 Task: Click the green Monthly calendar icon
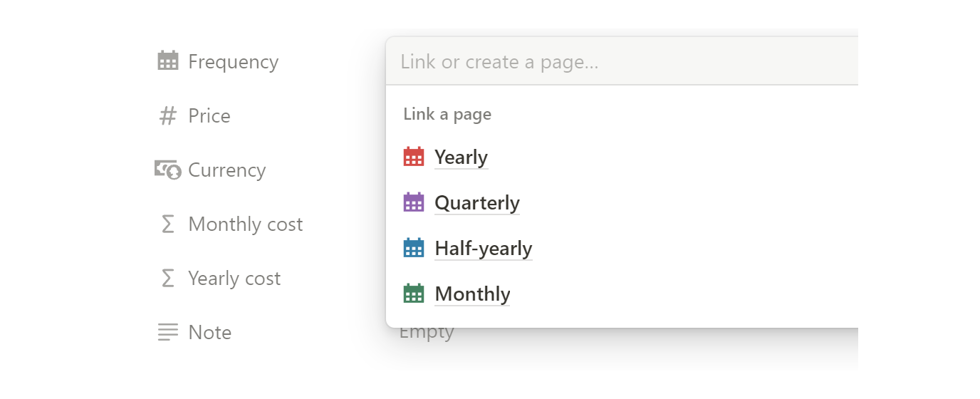pos(414,294)
